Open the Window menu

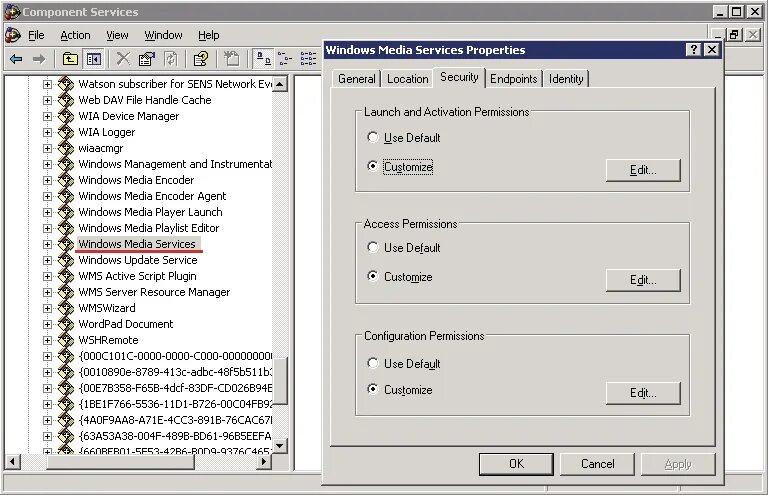click(163, 35)
